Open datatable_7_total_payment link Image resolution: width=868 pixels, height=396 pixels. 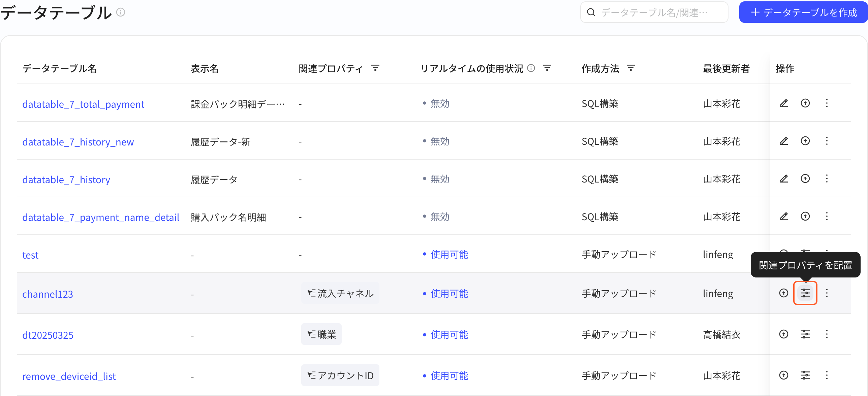pos(83,104)
